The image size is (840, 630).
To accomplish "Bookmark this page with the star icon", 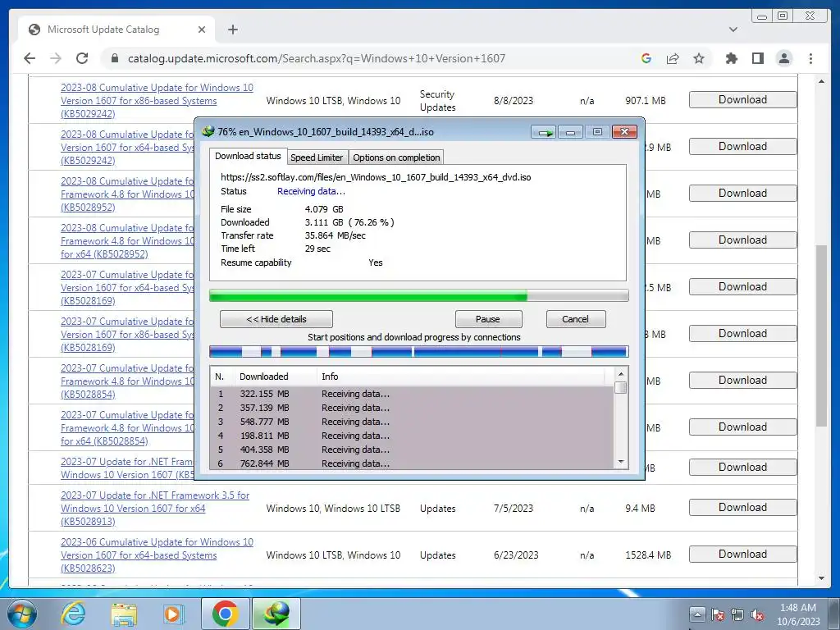I will (699, 58).
